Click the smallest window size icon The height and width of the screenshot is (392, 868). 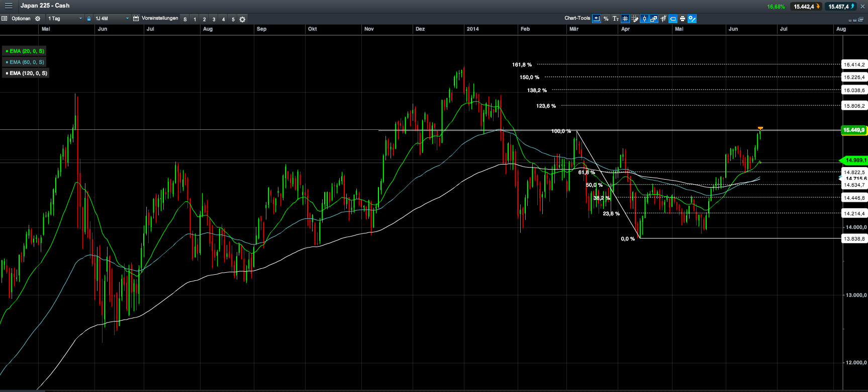(850, 20)
